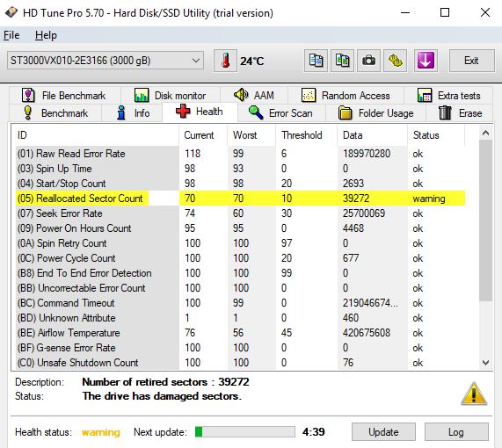The width and height of the screenshot is (502, 448).
Task: Click the purple down-arrow toolbar icon
Action: tap(426, 61)
